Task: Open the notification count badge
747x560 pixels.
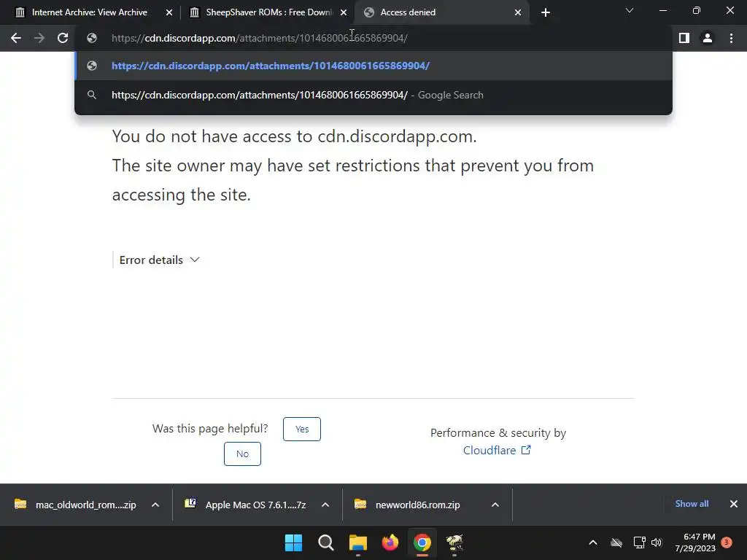Action: pos(727,542)
